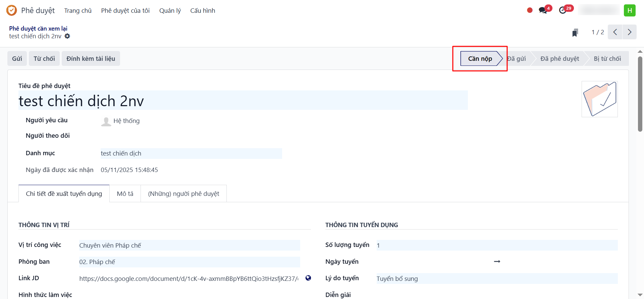Open the activities clock icon
This screenshot has height=299, width=644.
point(562,10)
